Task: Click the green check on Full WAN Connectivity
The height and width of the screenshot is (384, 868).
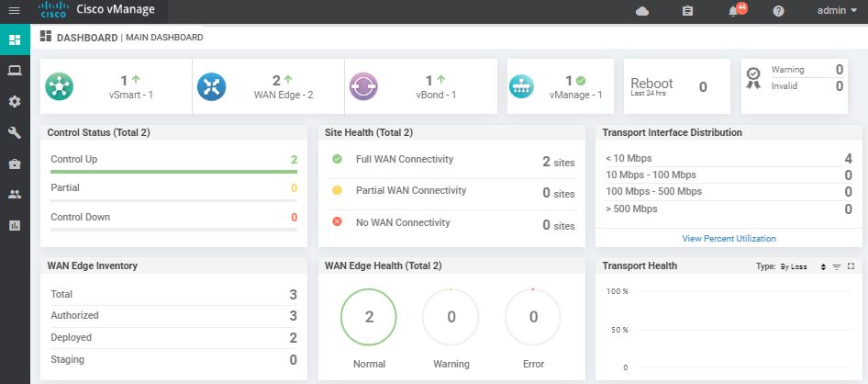Action: click(337, 159)
